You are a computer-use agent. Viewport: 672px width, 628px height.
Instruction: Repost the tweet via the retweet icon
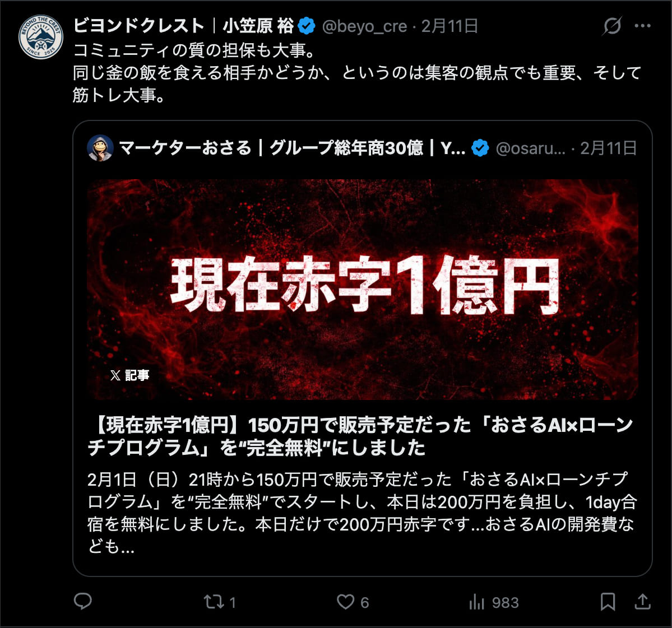[x=214, y=602]
